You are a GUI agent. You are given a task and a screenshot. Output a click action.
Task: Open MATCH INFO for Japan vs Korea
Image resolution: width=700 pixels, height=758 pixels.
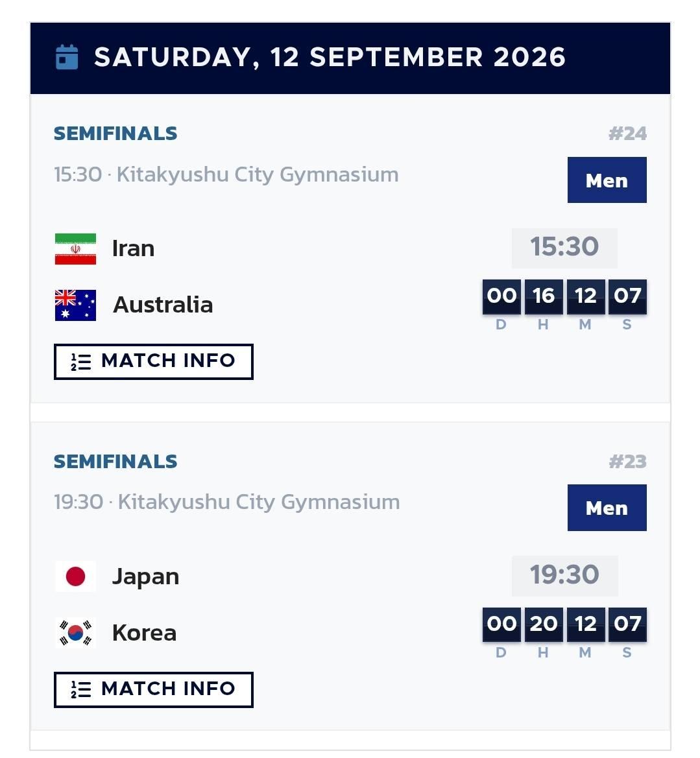click(x=153, y=689)
